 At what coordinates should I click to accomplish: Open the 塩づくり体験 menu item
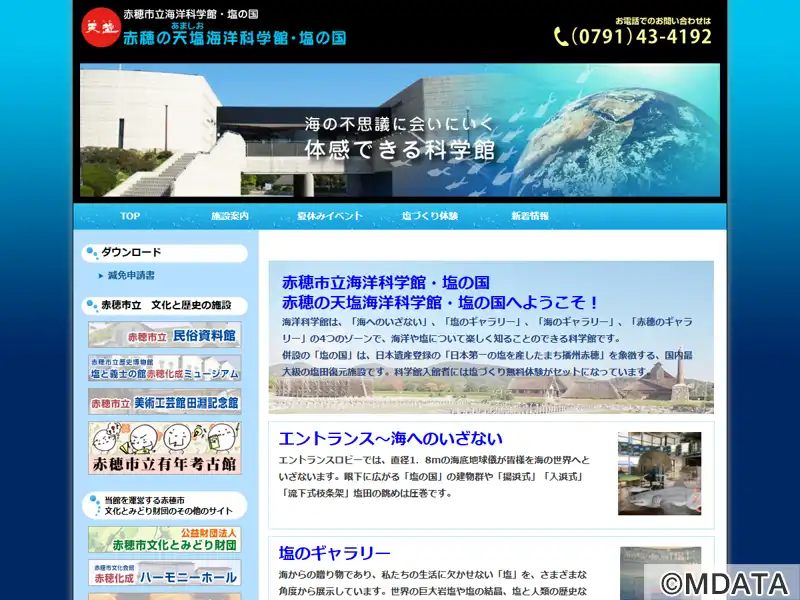click(x=430, y=216)
